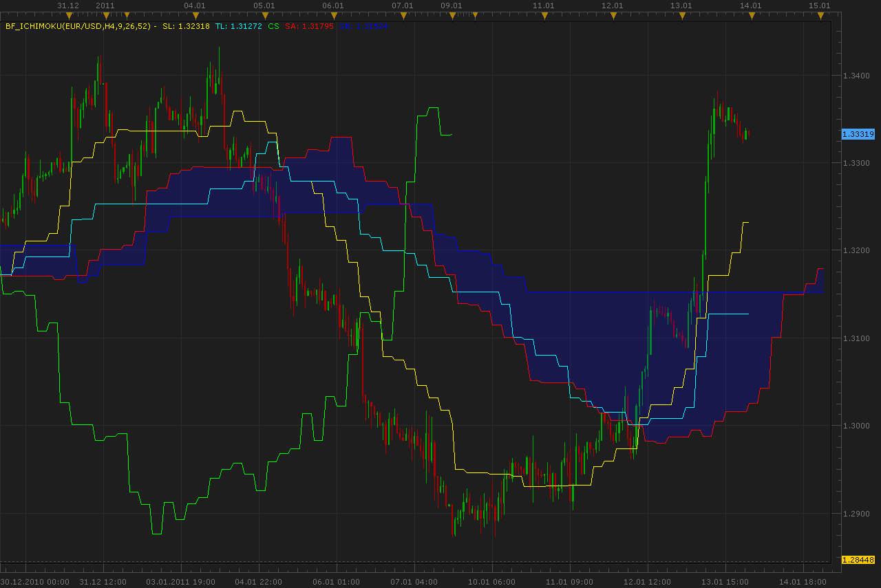
Task: Click the SL: 1.32318 legend value
Action: (186, 26)
